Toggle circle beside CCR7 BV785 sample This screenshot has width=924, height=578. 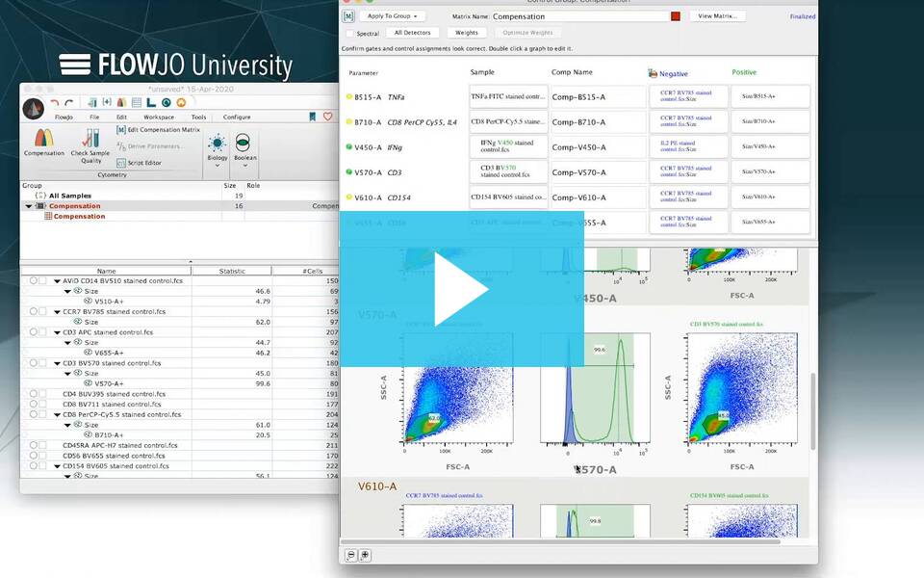[x=34, y=311]
